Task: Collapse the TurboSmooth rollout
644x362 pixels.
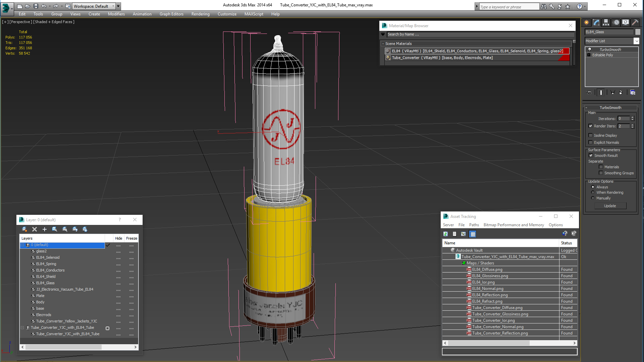Action: (x=586, y=108)
